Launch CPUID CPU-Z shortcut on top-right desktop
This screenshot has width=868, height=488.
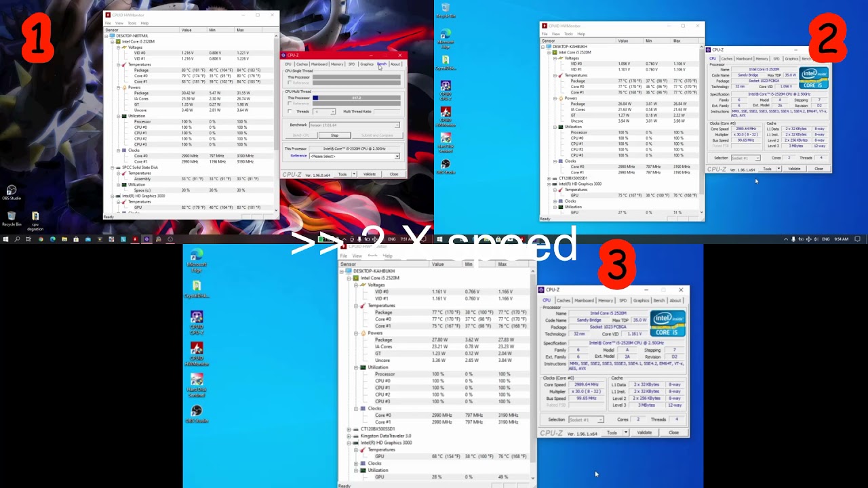[x=446, y=90]
